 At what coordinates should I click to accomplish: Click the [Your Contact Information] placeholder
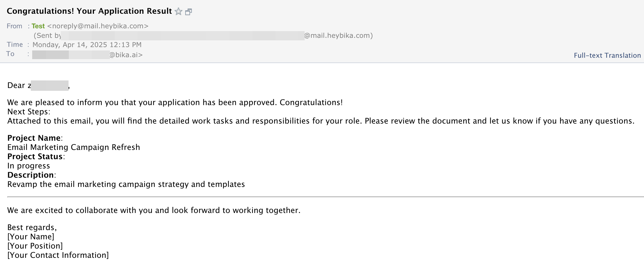[x=58, y=255]
